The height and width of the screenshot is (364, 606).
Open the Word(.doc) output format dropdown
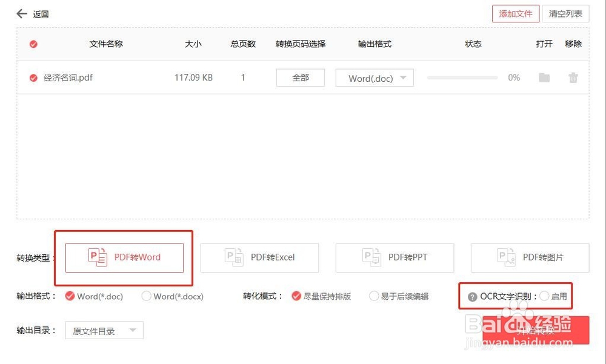374,78
